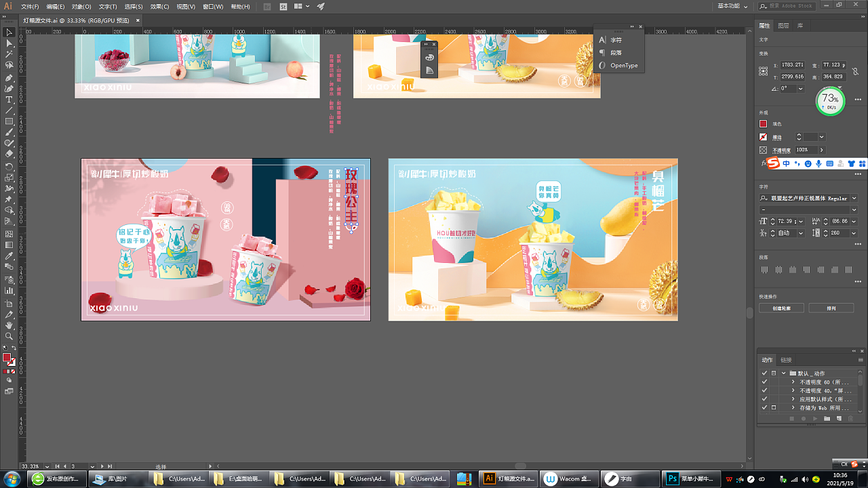Click the constrain width and height proportions icon
868x488 pixels.
tap(856, 71)
